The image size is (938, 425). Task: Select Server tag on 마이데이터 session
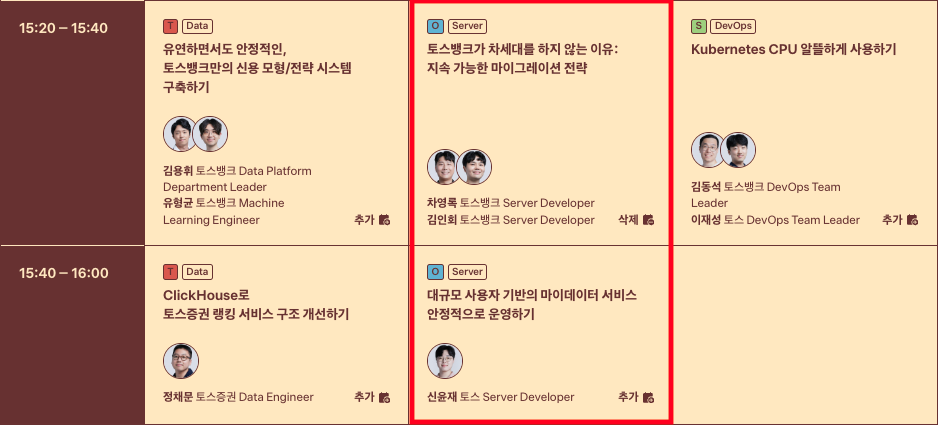pos(467,272)
